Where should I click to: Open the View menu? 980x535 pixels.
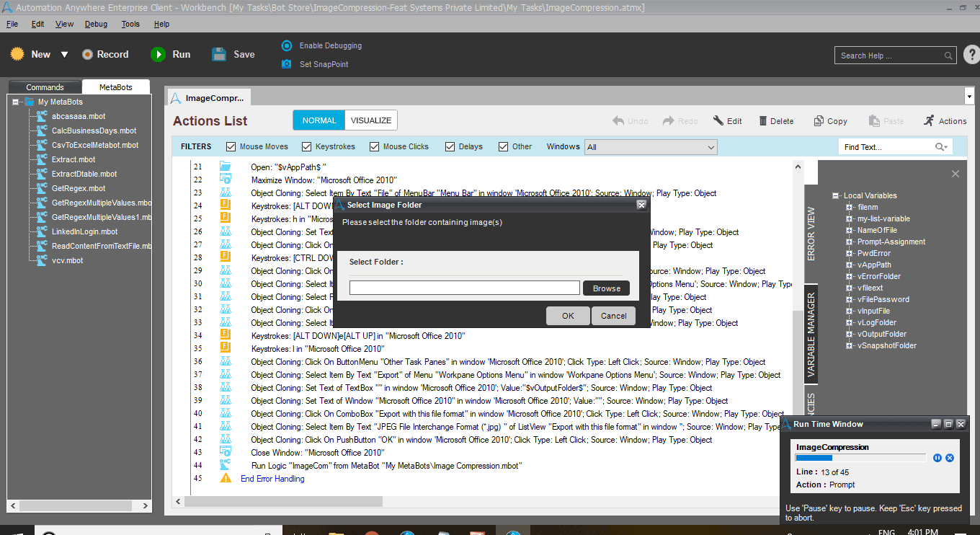pyautogui.click(x=64, y=24)
